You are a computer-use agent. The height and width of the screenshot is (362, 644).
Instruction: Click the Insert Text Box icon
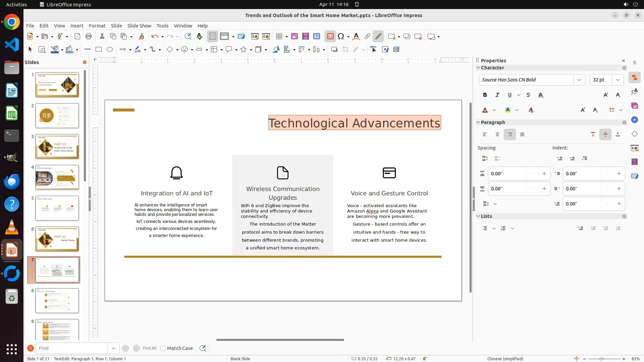click(330, 37)
